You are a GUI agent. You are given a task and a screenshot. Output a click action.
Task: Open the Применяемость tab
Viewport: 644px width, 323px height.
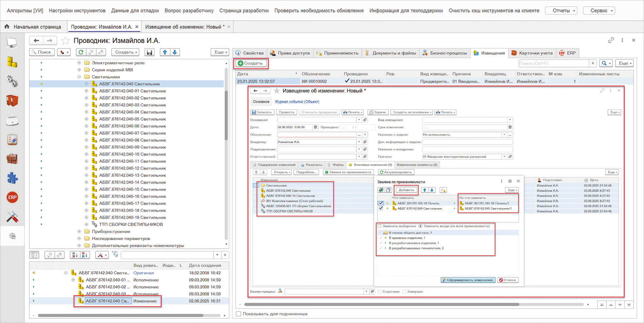(337, 53)
